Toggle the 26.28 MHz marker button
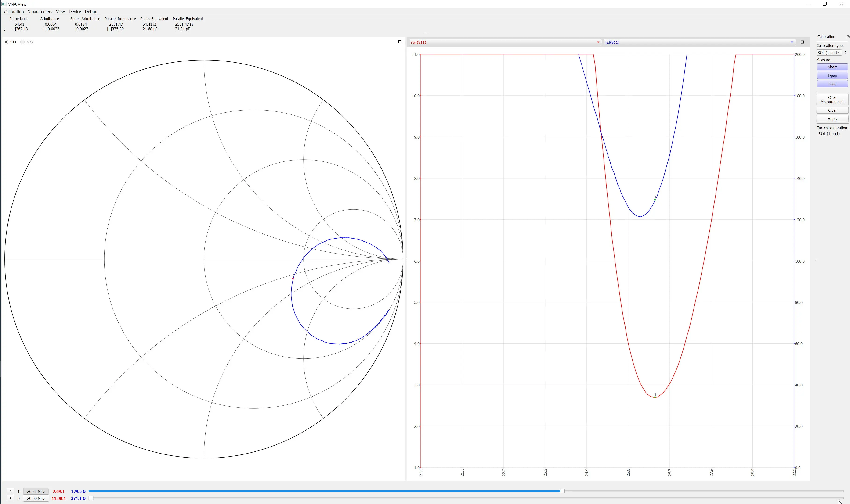850x504 pixels. point(36,491)
